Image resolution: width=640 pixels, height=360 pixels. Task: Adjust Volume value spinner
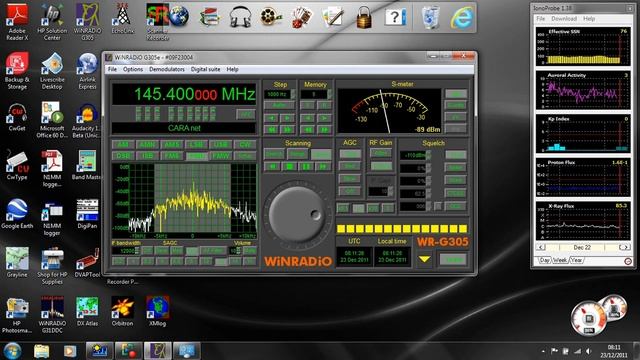[238, 251]
